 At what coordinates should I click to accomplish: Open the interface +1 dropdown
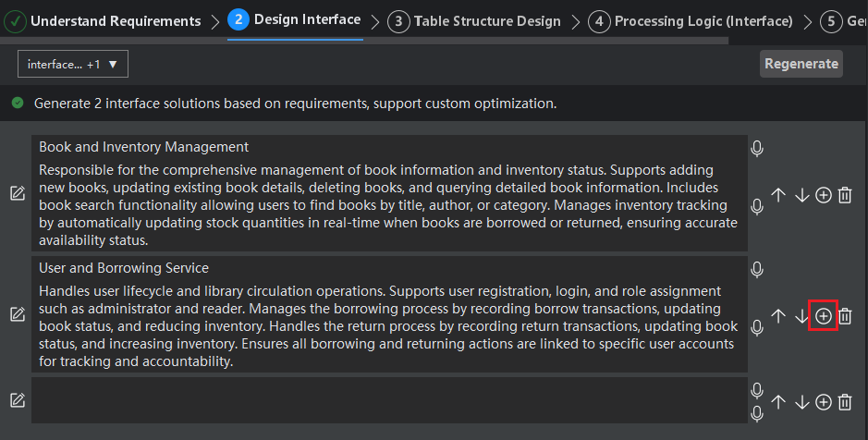pos(73,64)
